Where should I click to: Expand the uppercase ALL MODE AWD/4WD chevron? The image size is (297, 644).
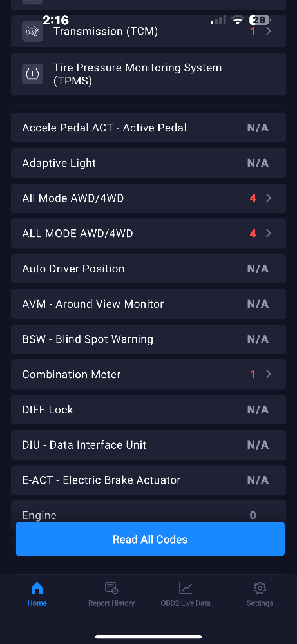[x=269, y=233]
